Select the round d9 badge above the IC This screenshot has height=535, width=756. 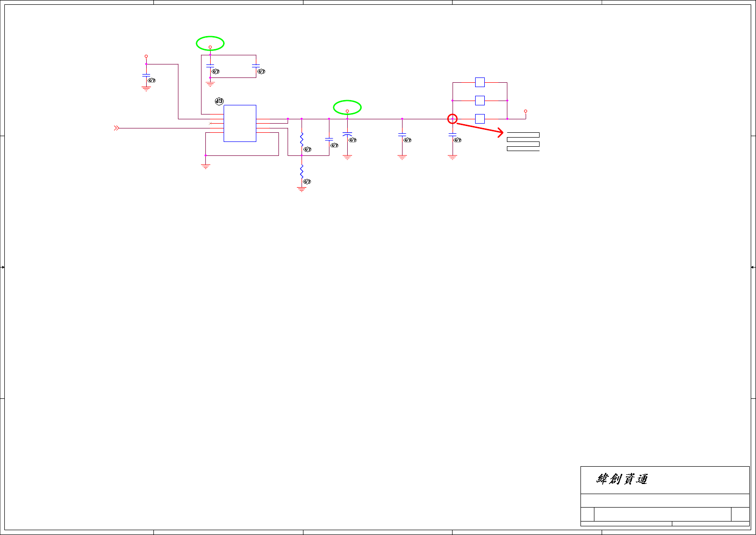click(219, 101)
